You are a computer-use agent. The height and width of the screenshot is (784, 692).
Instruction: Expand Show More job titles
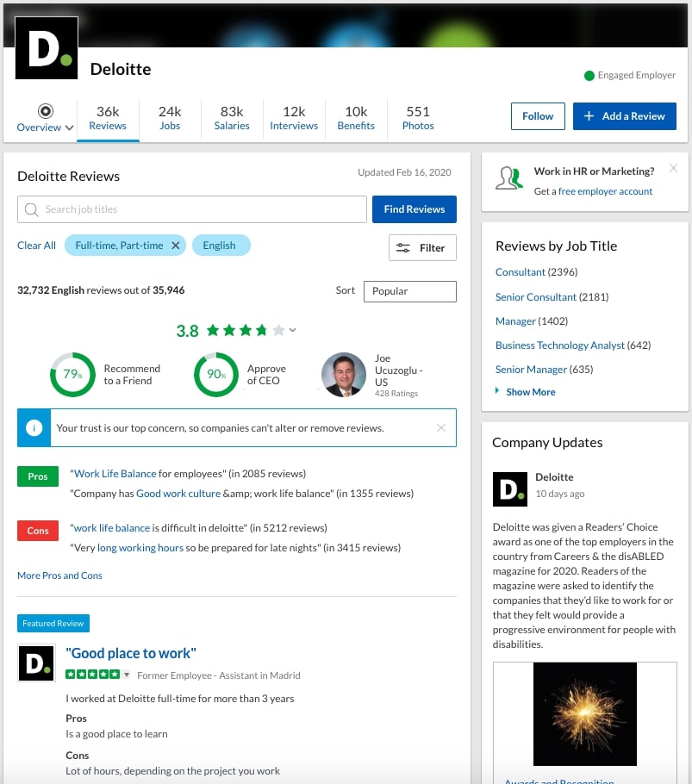(531, 392)
